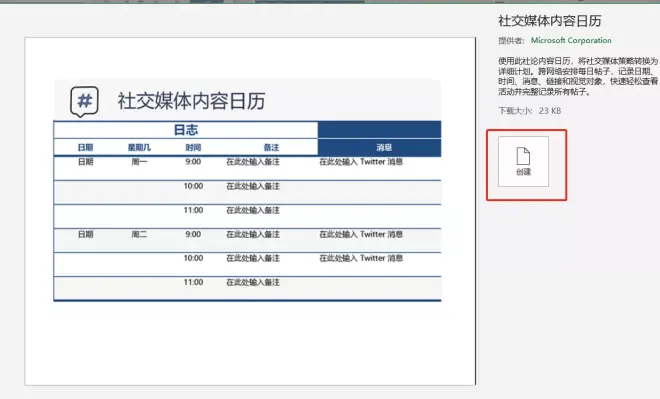Click the 下载大小: 23 KB text

(x=530, y=111)
